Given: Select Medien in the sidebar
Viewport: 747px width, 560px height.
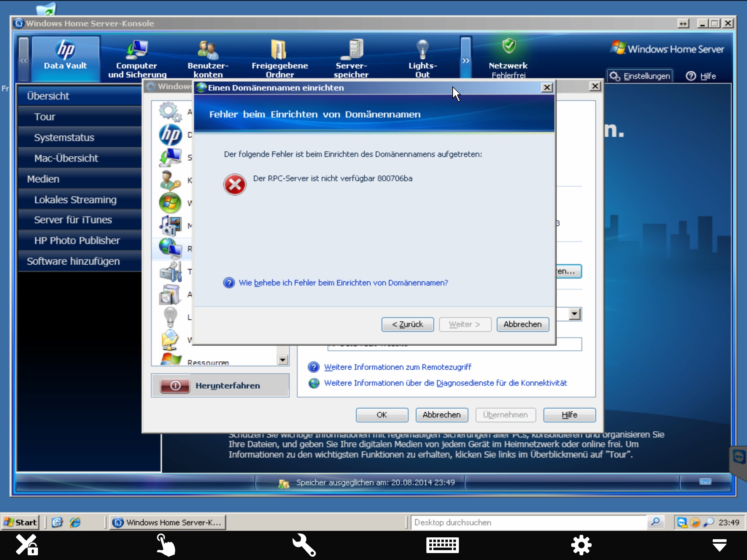Looking at the screenshot, I should (80, 179).
